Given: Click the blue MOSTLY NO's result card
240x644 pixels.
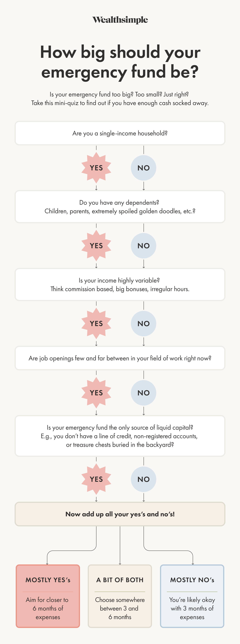Looking at the screenshot, I should (x=192, y=596).
